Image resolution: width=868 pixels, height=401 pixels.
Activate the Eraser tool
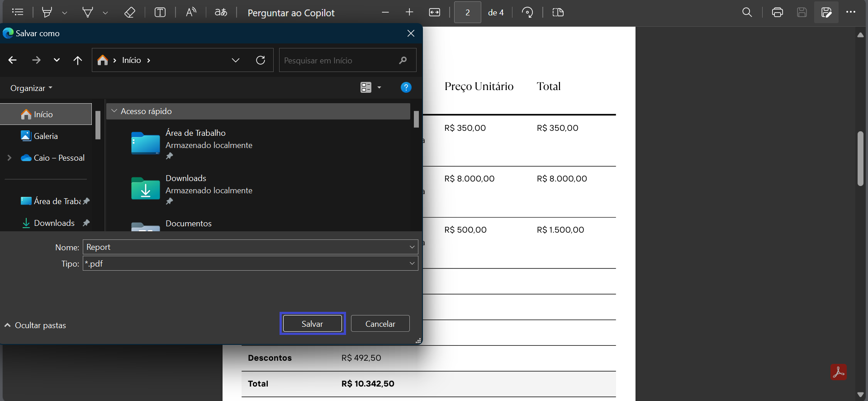coord(129,12)
